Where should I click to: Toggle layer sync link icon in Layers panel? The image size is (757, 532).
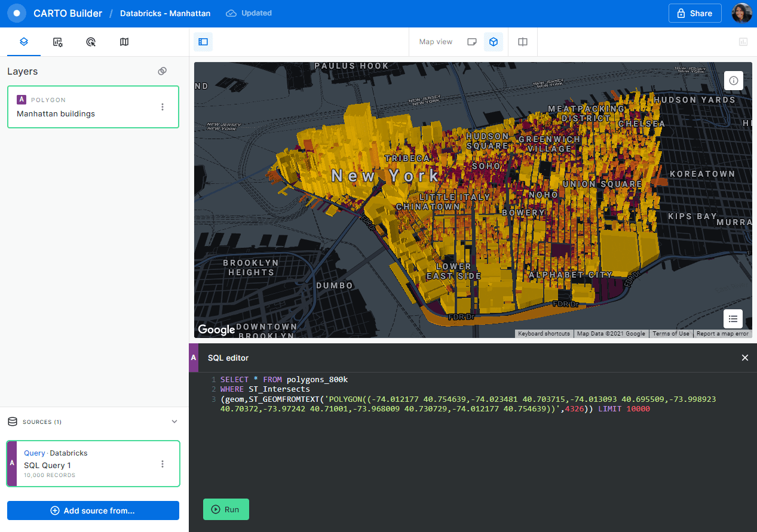(162, 70)
